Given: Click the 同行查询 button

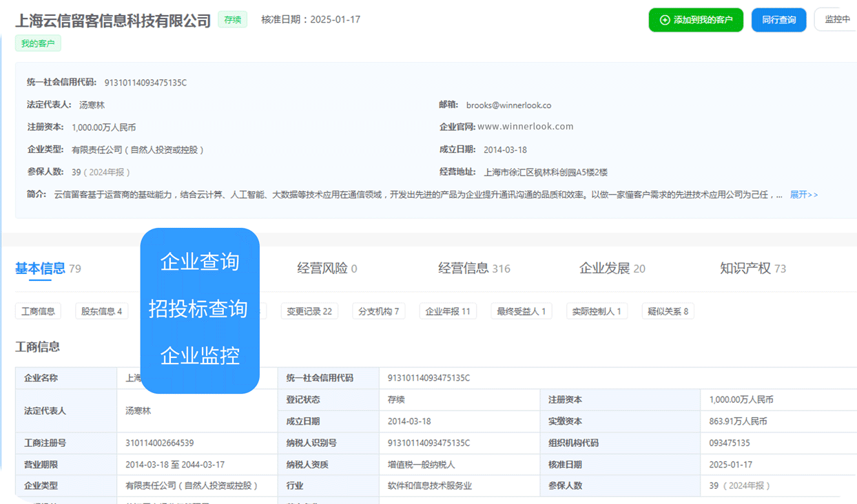Looking at the screenshot, I should coord(778,20).
